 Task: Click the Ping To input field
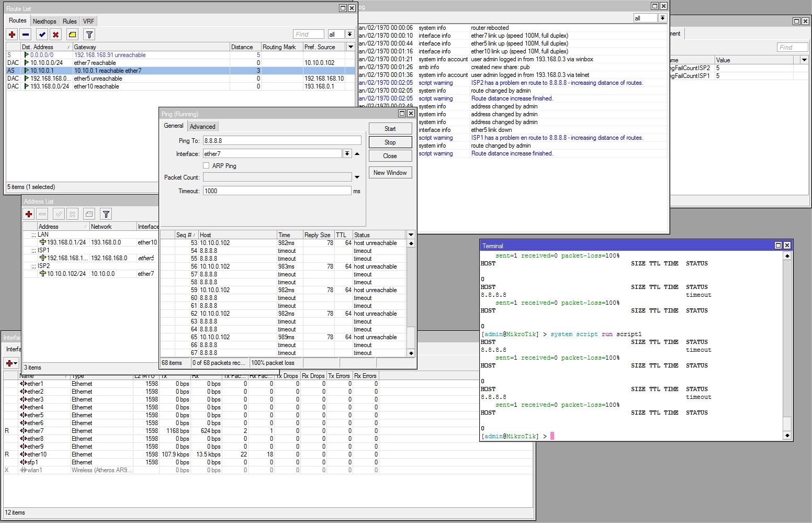coord(281,140)
